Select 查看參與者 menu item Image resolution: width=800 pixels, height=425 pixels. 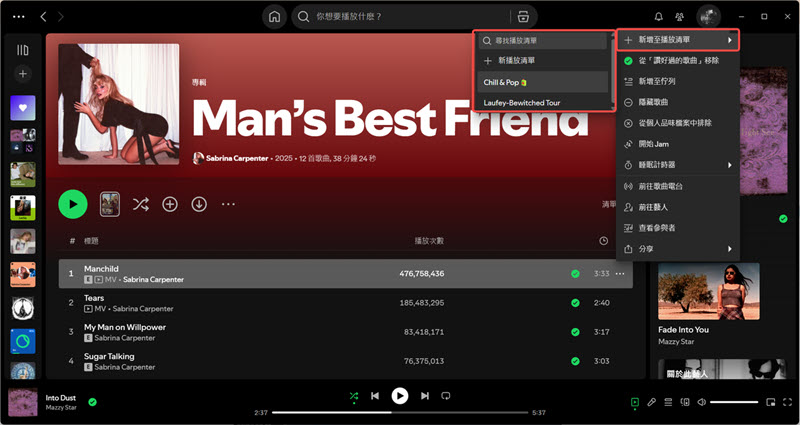pos(678,228)
